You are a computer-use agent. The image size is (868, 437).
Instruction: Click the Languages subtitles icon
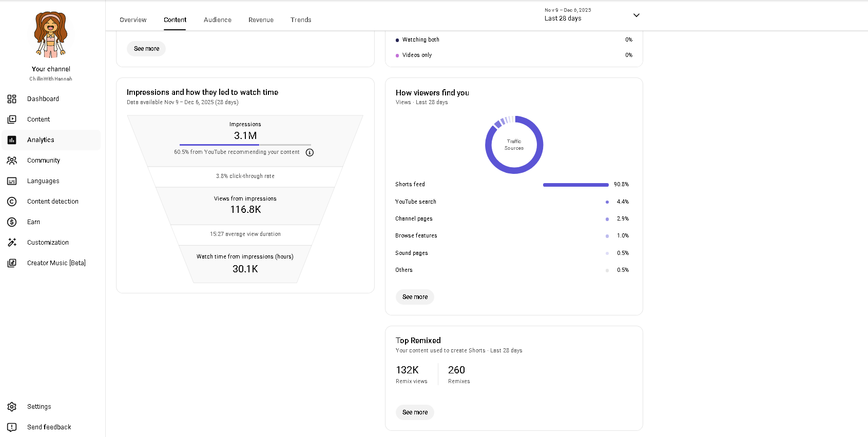12,181
